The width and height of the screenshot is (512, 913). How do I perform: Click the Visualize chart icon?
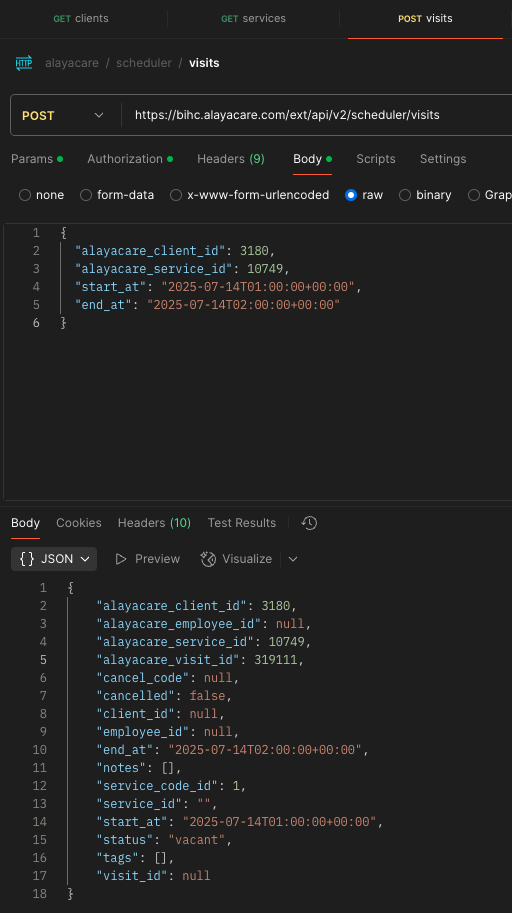[x=208, y=559]
